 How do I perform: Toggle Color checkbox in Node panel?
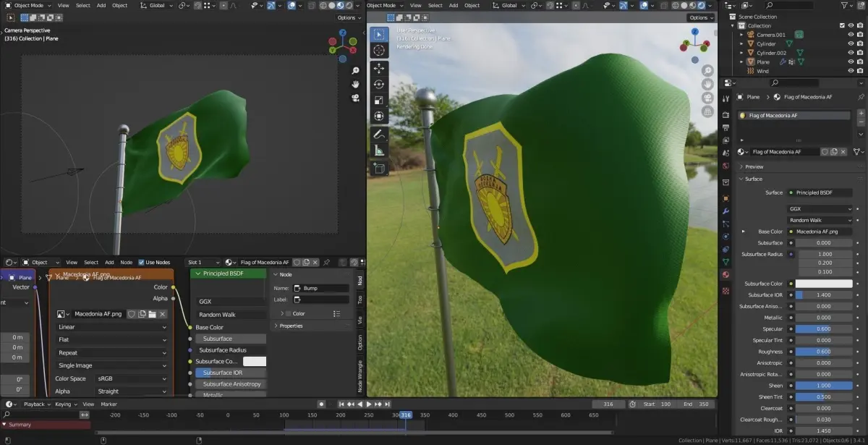[288, 313]
